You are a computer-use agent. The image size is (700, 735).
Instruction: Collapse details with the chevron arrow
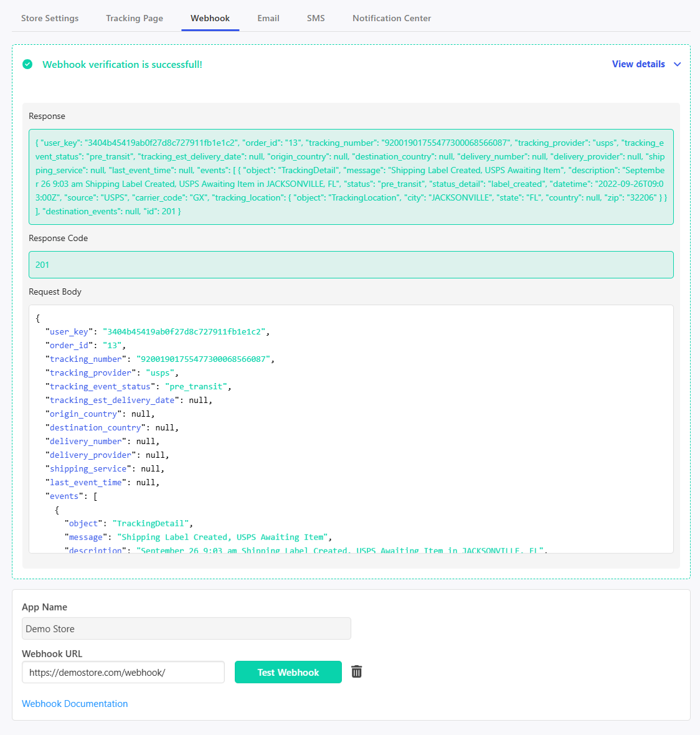pos(677,64)
